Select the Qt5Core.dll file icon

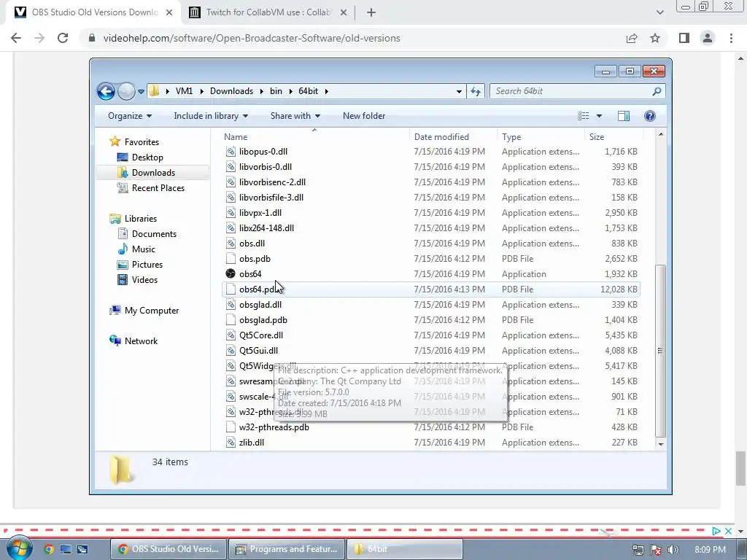pyautogui.click(x=231, y=335)
